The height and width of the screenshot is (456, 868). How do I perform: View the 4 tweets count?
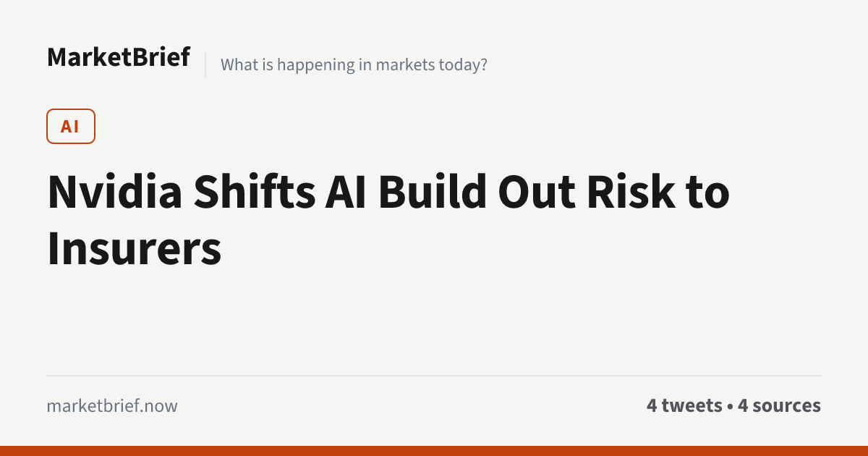click(684, 405)
